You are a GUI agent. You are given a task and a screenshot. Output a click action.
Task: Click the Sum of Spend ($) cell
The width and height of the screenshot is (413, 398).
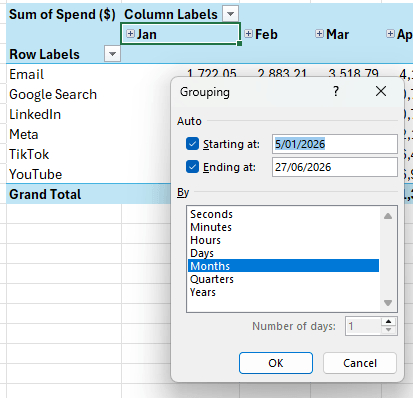62,14
